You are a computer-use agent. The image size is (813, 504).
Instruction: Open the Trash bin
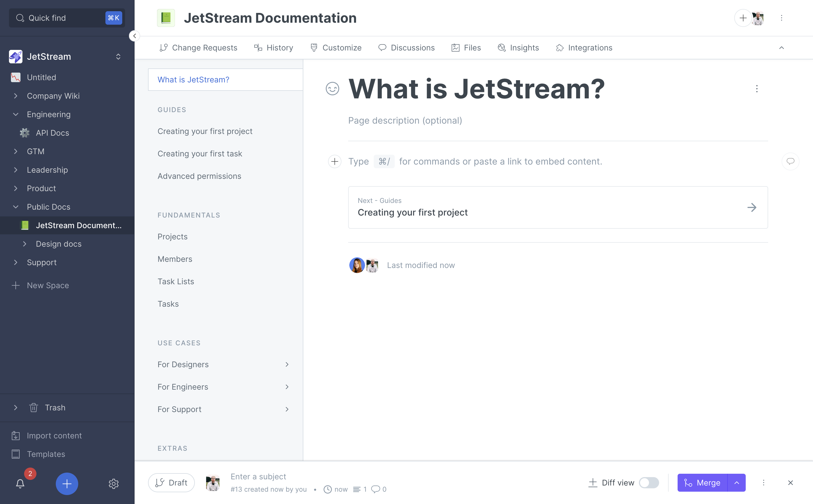pyautogui.click(x=47, y=408)
